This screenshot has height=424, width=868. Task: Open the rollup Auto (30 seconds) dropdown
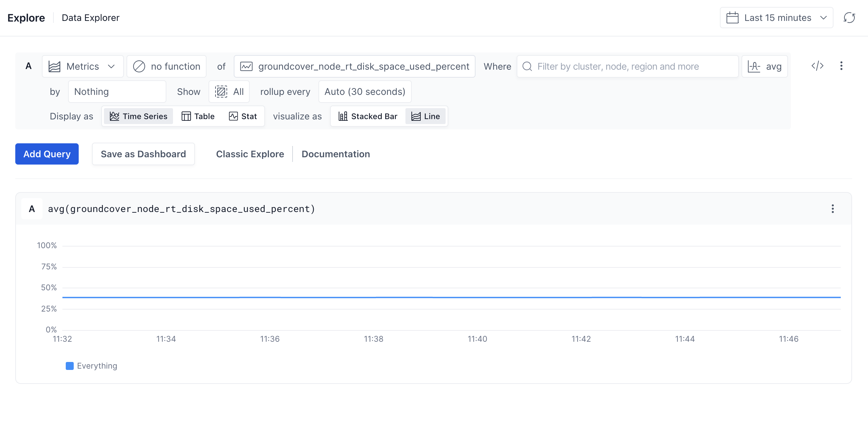click(x=365, y=92)
